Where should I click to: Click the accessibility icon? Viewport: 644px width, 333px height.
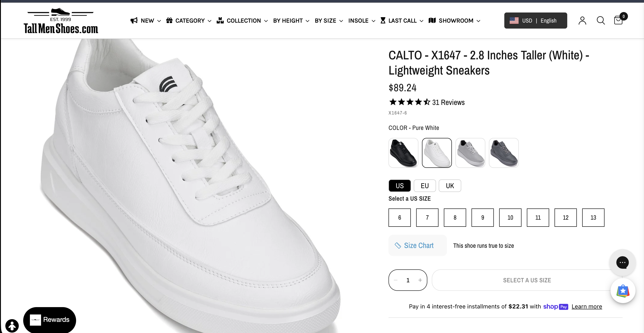pos(12,325)
